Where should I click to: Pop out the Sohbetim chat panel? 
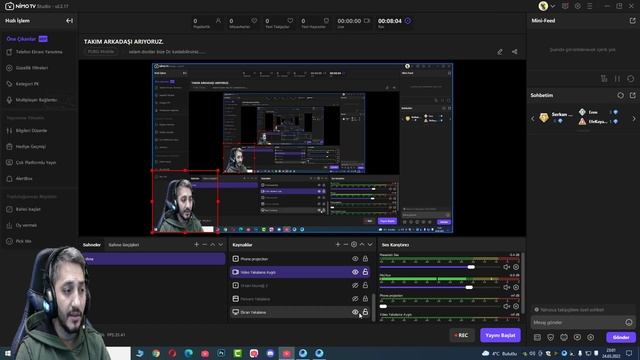(633, 95)
